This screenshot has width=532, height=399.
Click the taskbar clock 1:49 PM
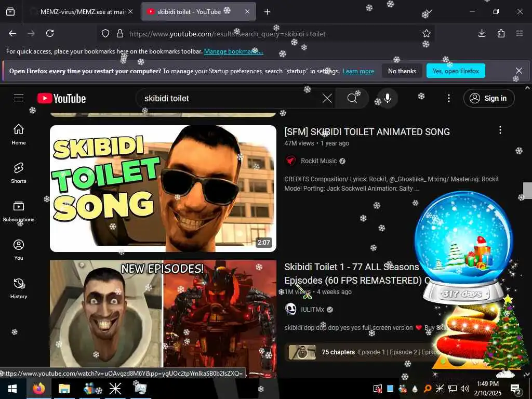pyautogui.click(x=487, y=389)
